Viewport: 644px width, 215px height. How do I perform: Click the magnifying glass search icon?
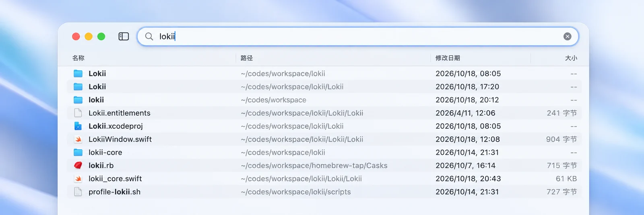click(149, 36)
